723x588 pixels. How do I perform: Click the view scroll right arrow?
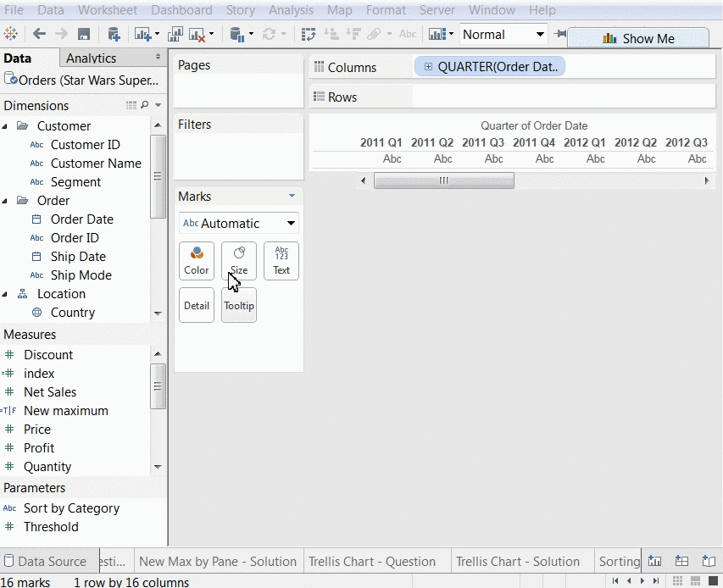click(x=706, y=180)
